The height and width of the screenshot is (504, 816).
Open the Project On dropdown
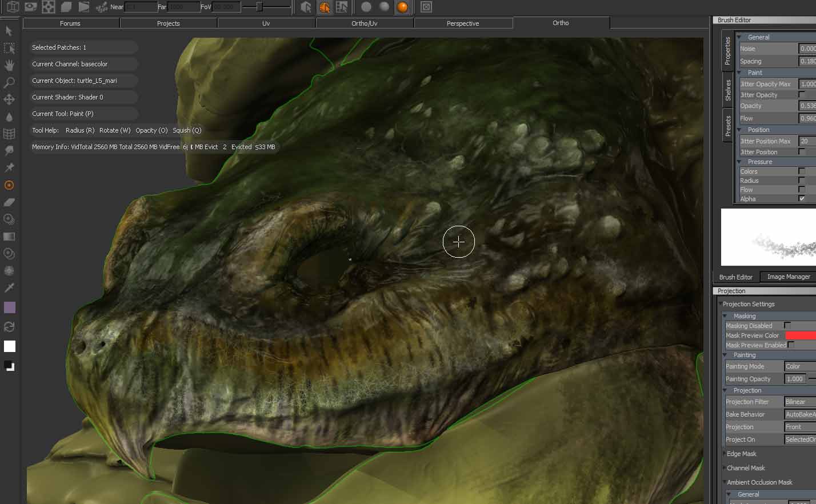tap(800, 439)
